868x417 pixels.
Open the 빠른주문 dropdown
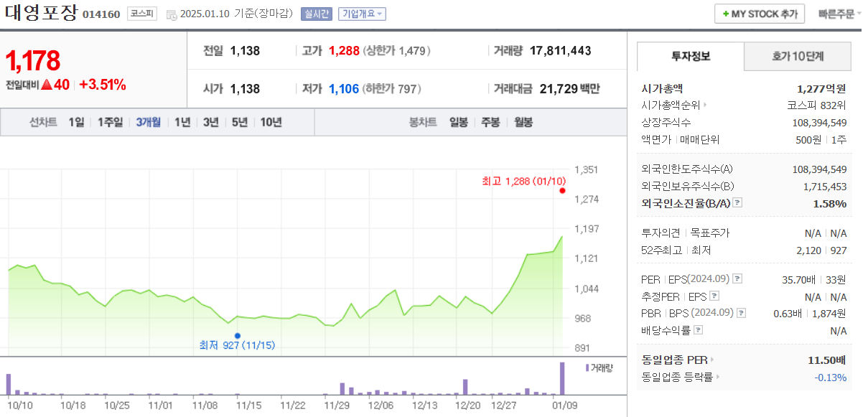click(x=839, y=14)
